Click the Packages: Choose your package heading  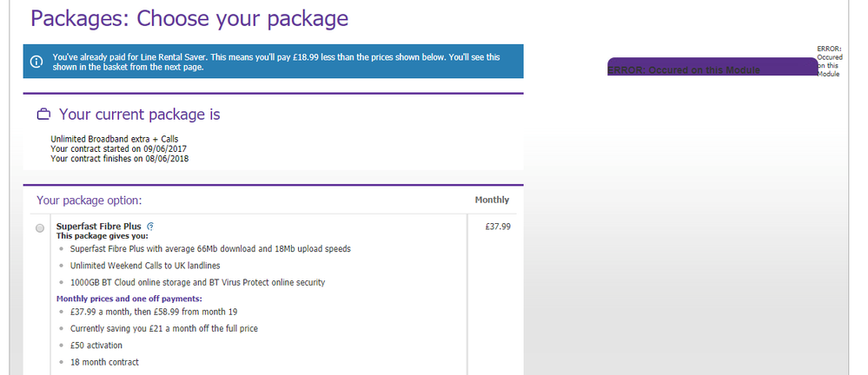click(x=189, y=17)
